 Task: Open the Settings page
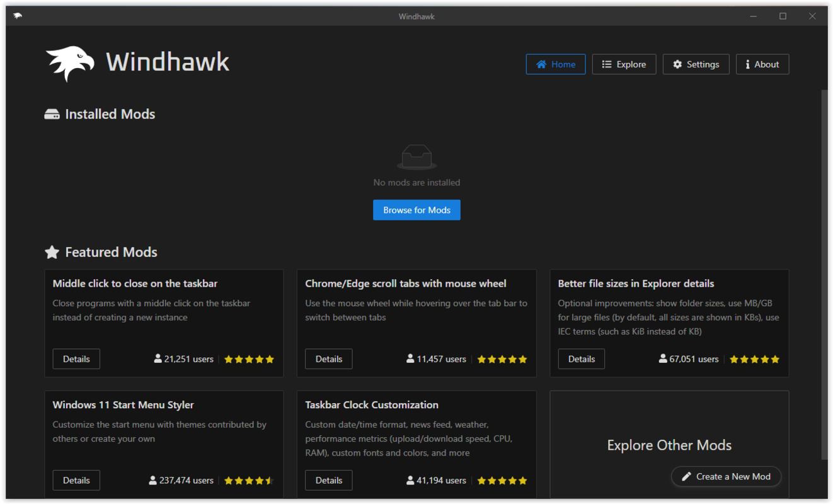[696, 64]
